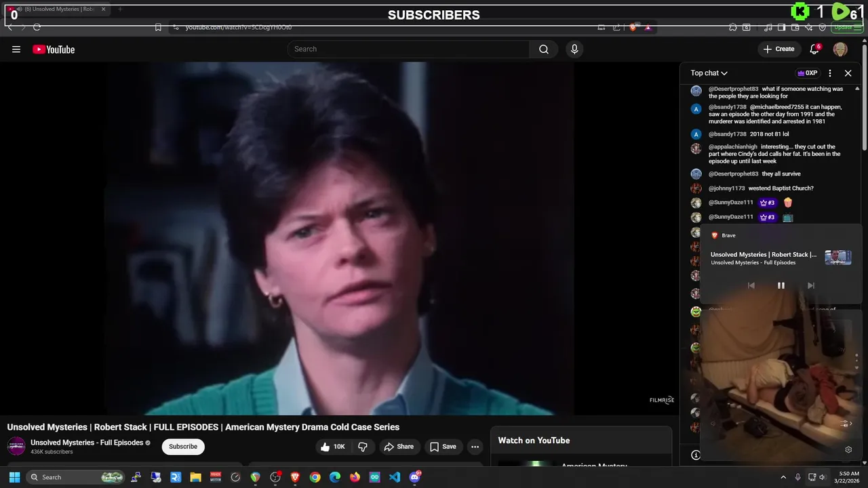
Task: Open the Unsolved Mysteries - Full Episodes channel link
Action: coord(87,443)
